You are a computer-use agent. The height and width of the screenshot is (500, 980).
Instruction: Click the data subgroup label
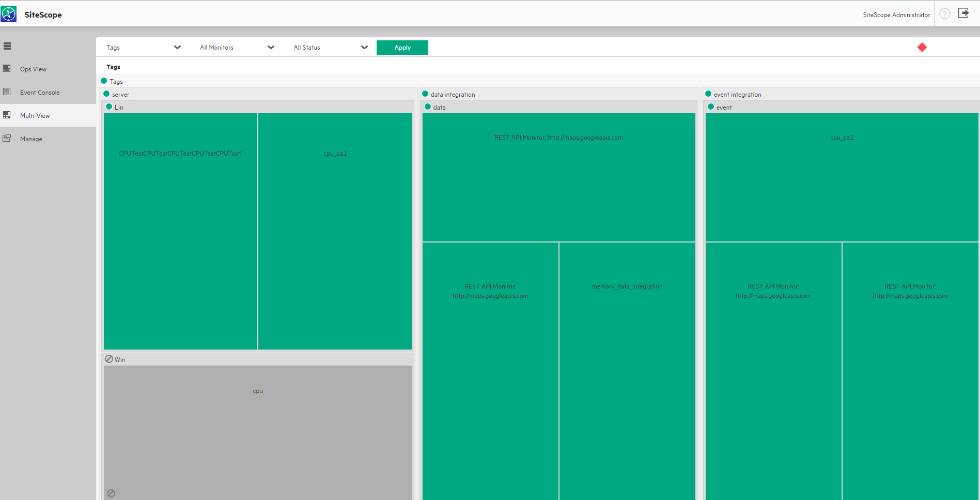tap(439, 108)
